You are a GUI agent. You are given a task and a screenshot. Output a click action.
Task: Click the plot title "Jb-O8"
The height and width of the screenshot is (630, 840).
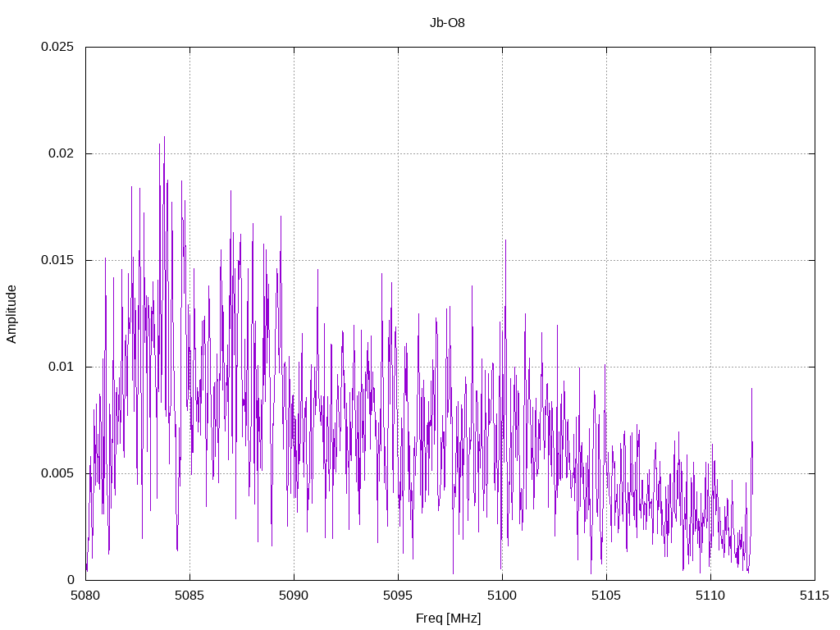[x=447, y=22]
